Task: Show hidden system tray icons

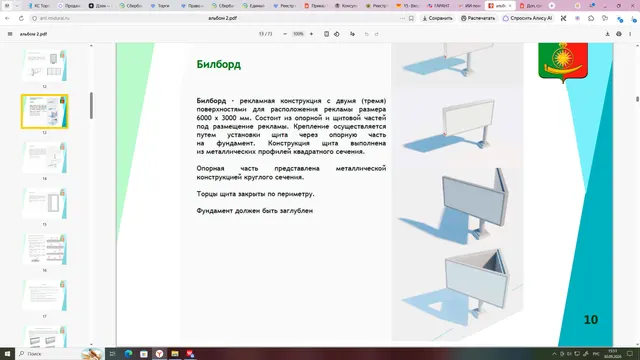Action: 554,354
